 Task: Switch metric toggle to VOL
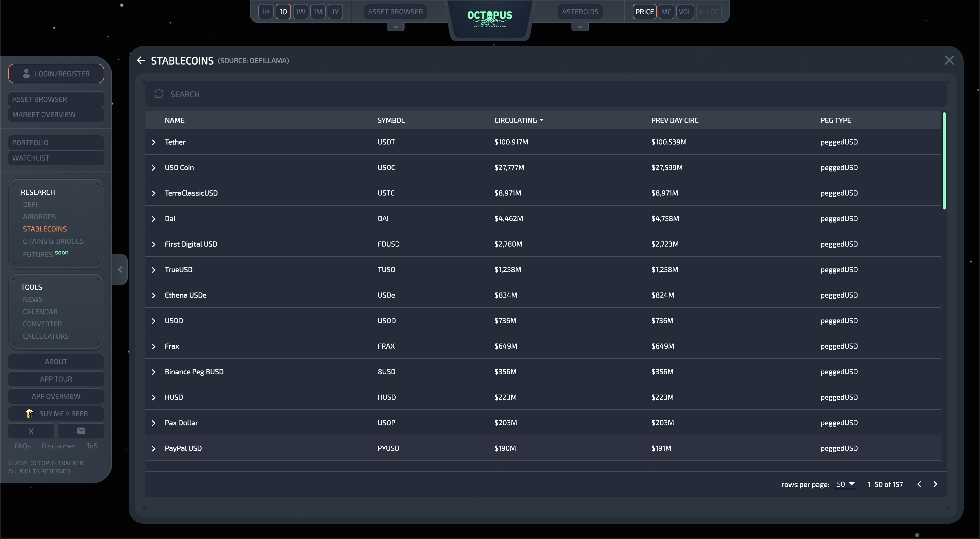tap(685, 12)
